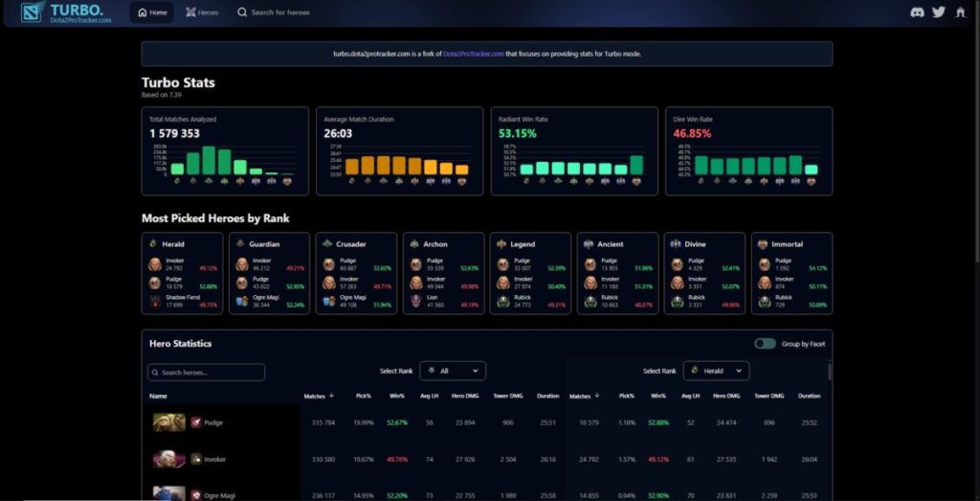Viewport: 980px width, 501px height.
Task: Click Lion portrait in Archon card
Action: [416, 302]
